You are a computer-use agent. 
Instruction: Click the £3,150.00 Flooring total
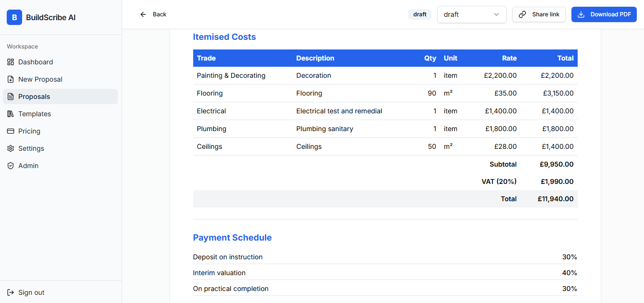tap(558, 93)
